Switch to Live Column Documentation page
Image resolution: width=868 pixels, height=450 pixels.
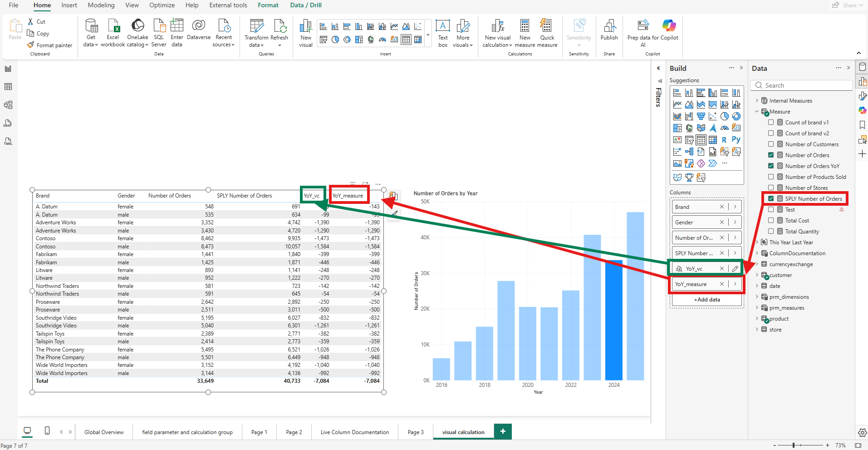[355, 432]
